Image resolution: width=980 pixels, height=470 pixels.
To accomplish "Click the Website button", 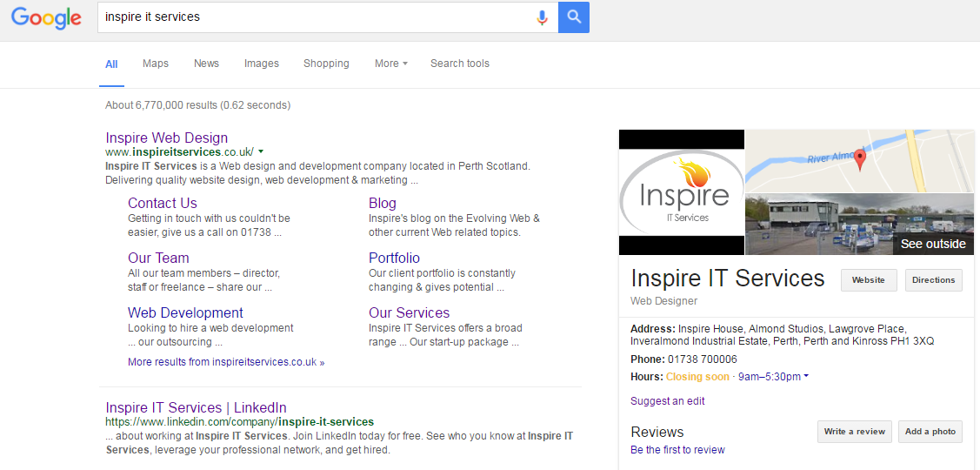I will click(869, 279).
